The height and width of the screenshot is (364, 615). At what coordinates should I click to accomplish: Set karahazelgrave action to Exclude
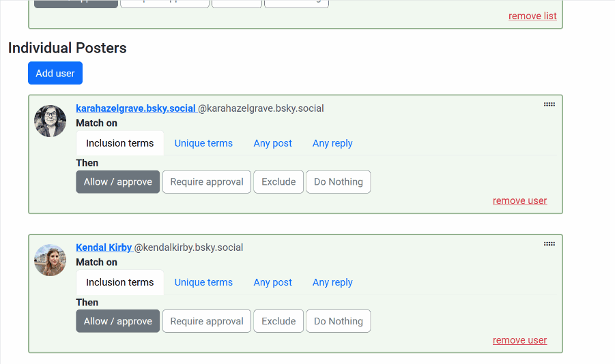click(x=278, y=182)
